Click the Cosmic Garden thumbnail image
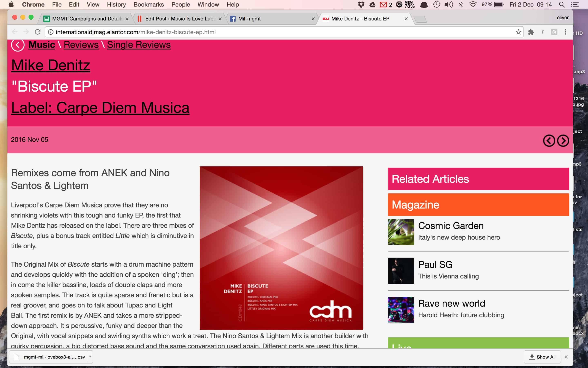The image size is (588, 368). (x=401, y=232)
